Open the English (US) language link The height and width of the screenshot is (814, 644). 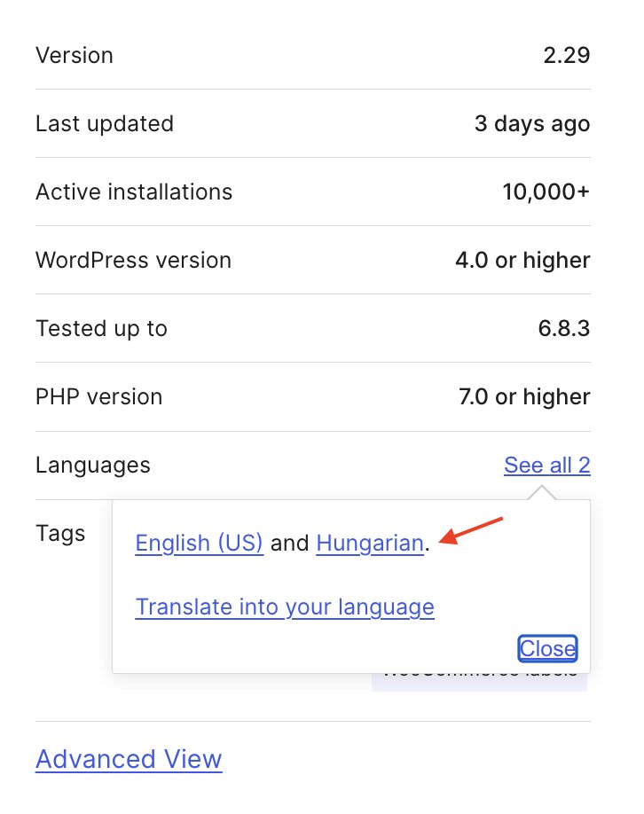199,543
